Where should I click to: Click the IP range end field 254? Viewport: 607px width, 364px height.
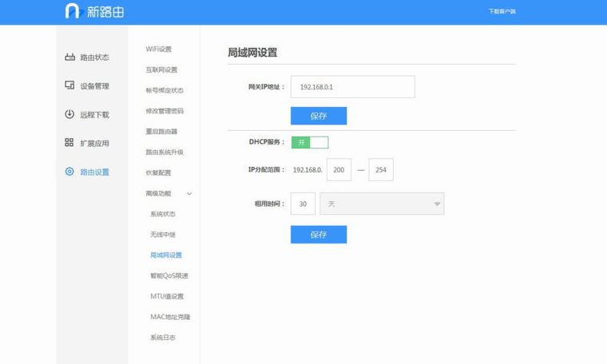pos(380,170)
